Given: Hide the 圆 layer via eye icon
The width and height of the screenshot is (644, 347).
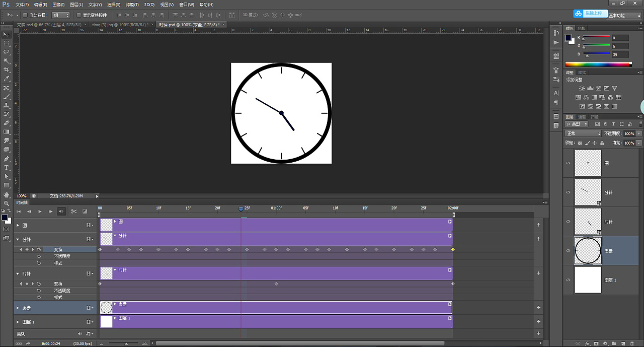Looking at the screenshot, I should [x=569, y=163].
